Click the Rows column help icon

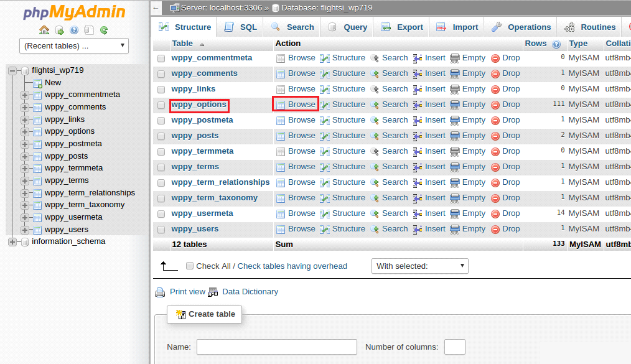pyautogui.click(x=556, y=44)
